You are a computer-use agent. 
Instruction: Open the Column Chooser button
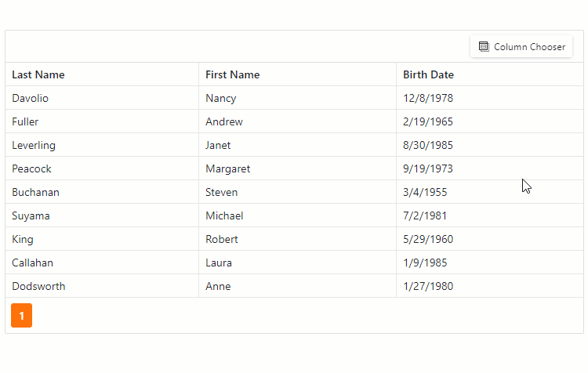(x=521, y=47)
